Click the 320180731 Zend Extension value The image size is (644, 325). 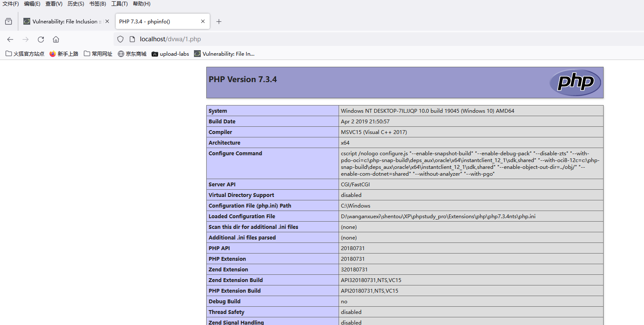(x=354, y=270)
